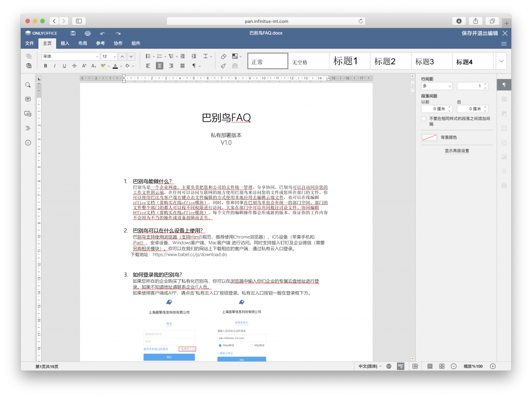Switch to the 插入 tab
532x398 pixels.
(65, 43)
